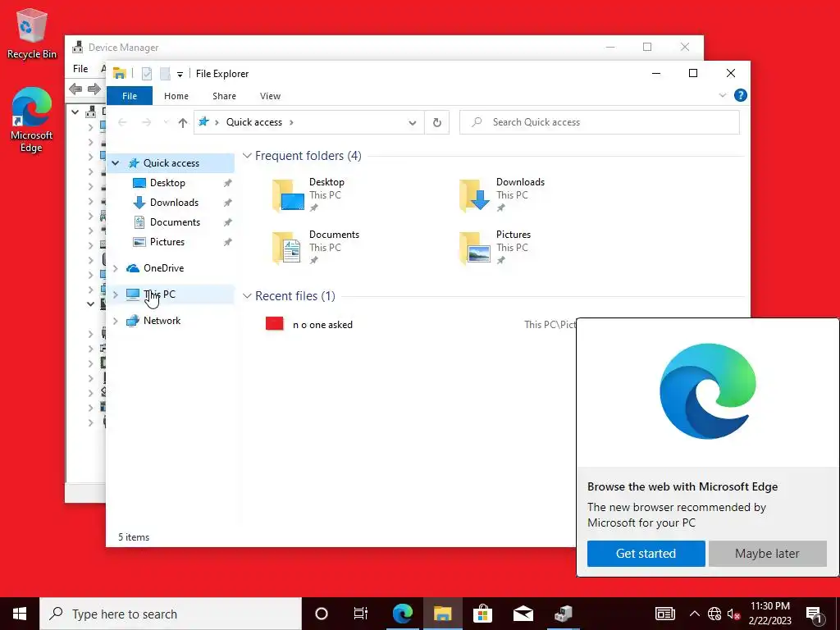The width and height of the screenshot is (840, 630).
Task: Expand the ribbon with the chevron
Action: 722,95
